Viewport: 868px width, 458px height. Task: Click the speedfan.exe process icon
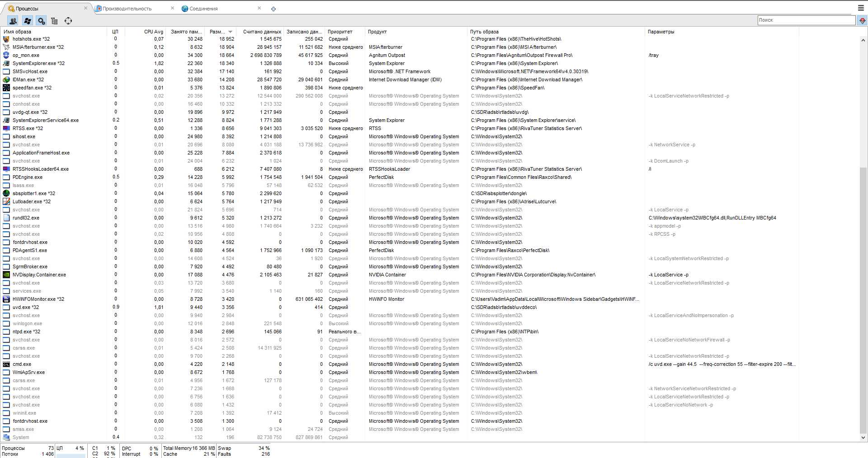pos(6,88)
